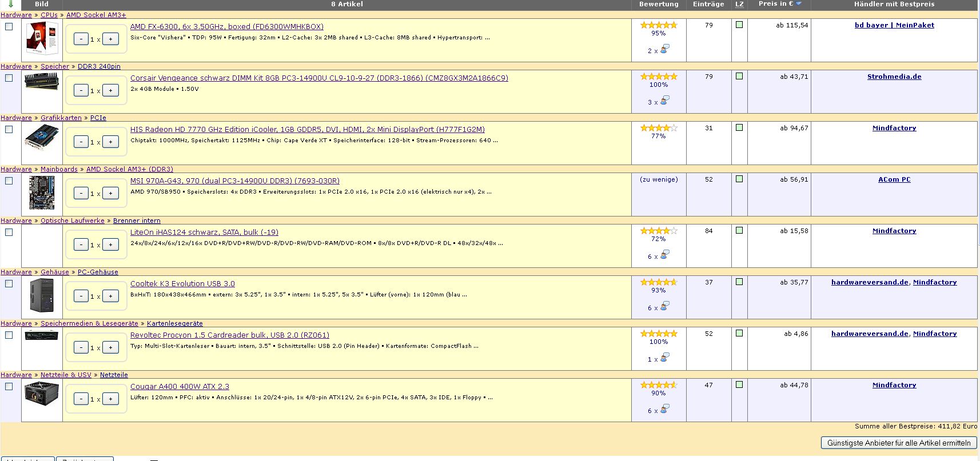Open the DDR3 240pin category breadcrumb

point(99,66)
